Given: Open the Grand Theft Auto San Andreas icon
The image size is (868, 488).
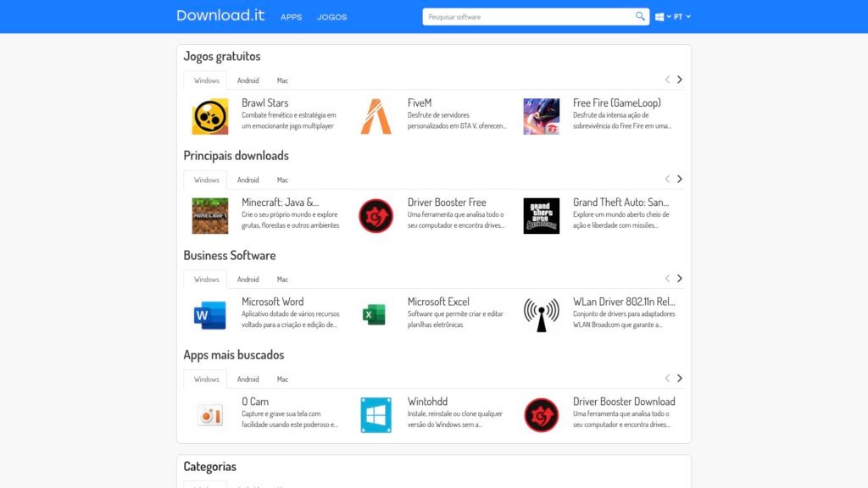Looking at the screenshot, I should pyautogui.click(x=542, y=216).
